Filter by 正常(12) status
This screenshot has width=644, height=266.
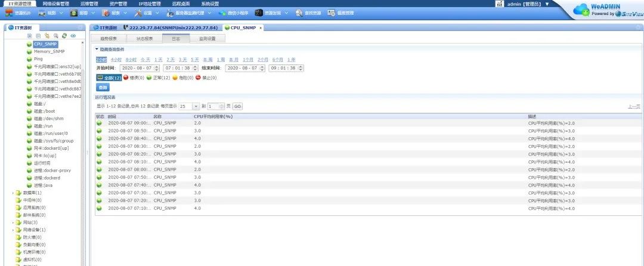(x=158, y=78)
